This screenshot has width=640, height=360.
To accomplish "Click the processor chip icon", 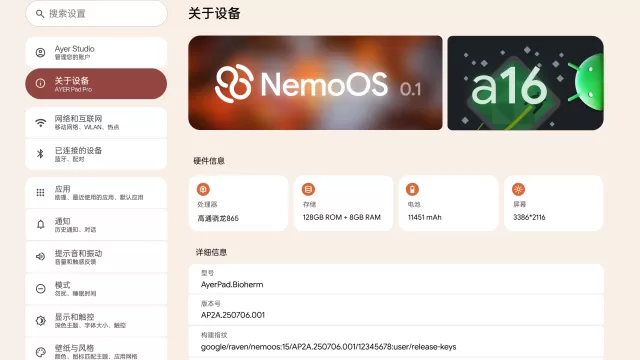I will pos(203,189).
